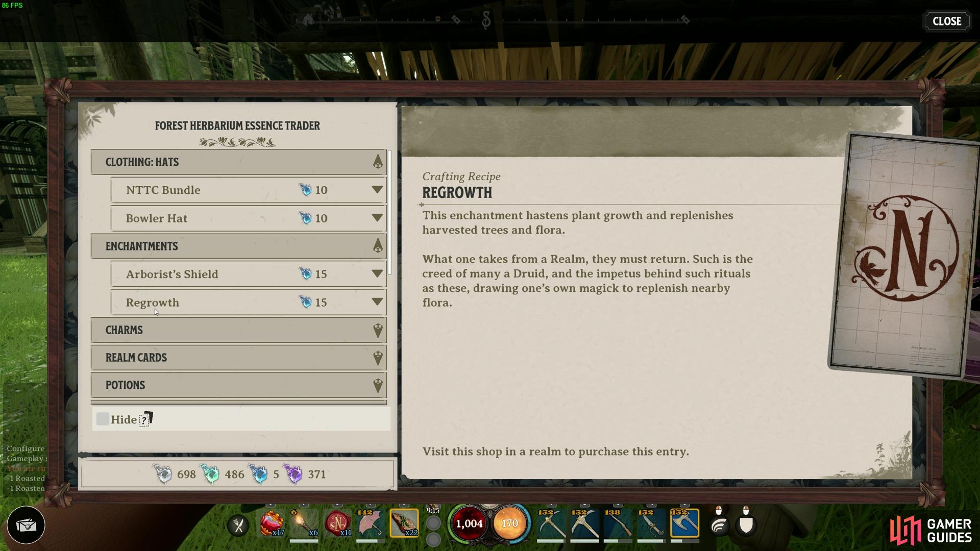
Task: Click the shield hotbar slot icon
Action: pos(746,524)
